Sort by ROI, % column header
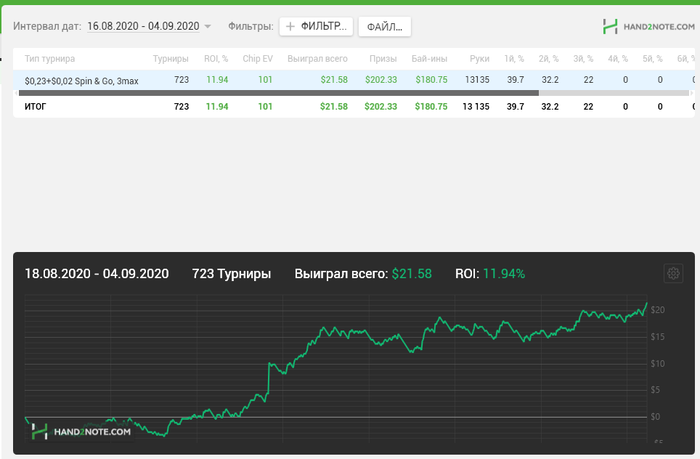The width and height of the screenshot is (700, 459). [216, 59]
